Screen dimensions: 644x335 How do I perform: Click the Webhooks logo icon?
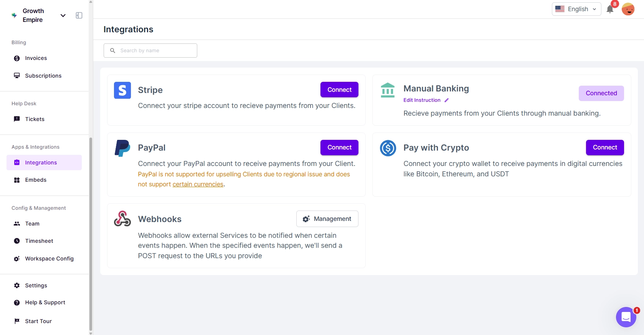(x=122, y=219)
